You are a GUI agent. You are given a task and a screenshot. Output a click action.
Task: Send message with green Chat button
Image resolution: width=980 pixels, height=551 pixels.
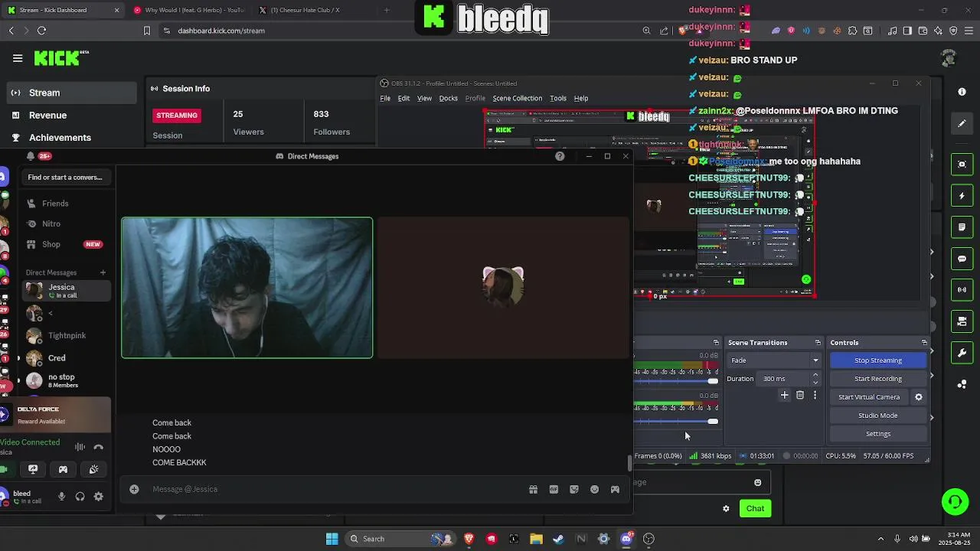tap(755, 508)
